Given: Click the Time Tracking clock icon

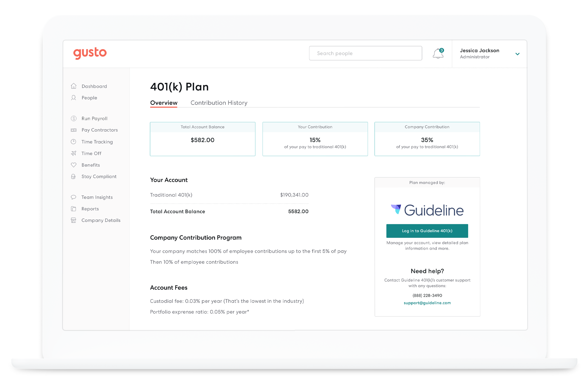Looking at the screenshot, I should 74,142.
